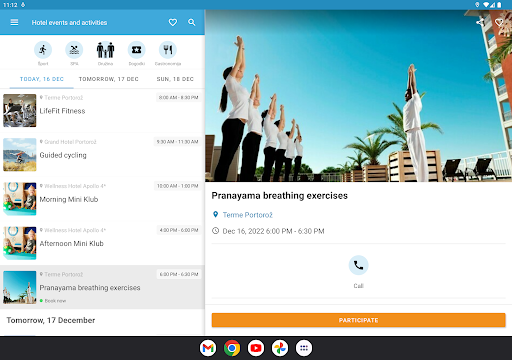Open Gmail from the taskbar
512x360 pixels.
(208, 348)
